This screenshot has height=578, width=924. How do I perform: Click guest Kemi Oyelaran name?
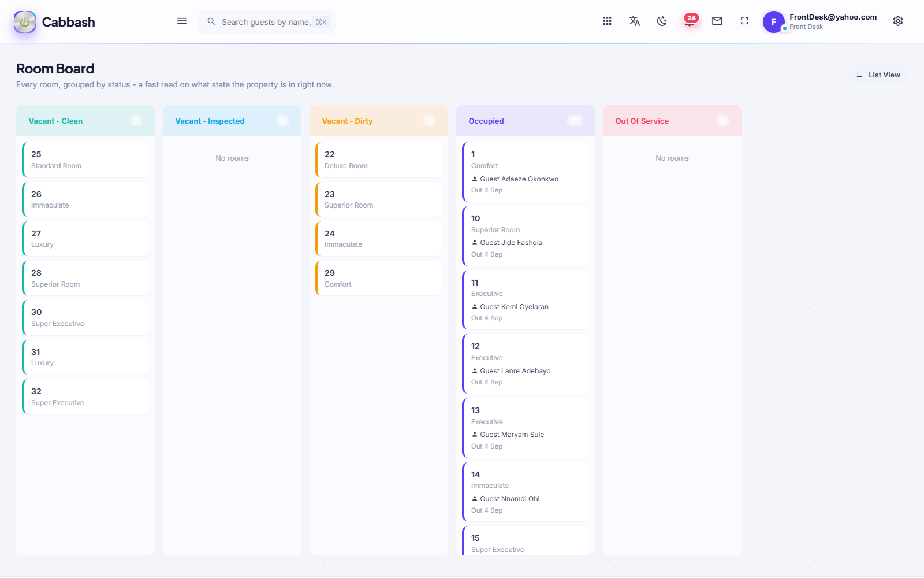pos(514,307)
